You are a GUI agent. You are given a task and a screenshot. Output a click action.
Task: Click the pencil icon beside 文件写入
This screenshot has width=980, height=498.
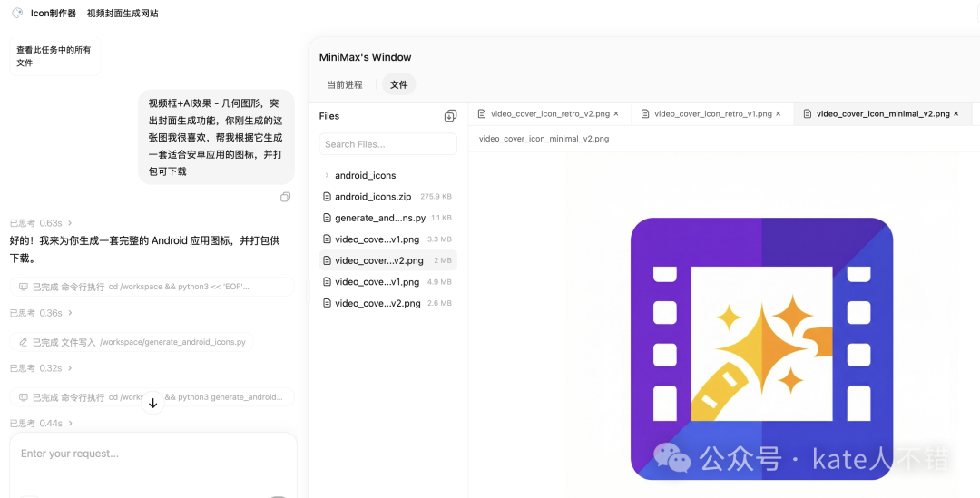(x=23, y=342)
